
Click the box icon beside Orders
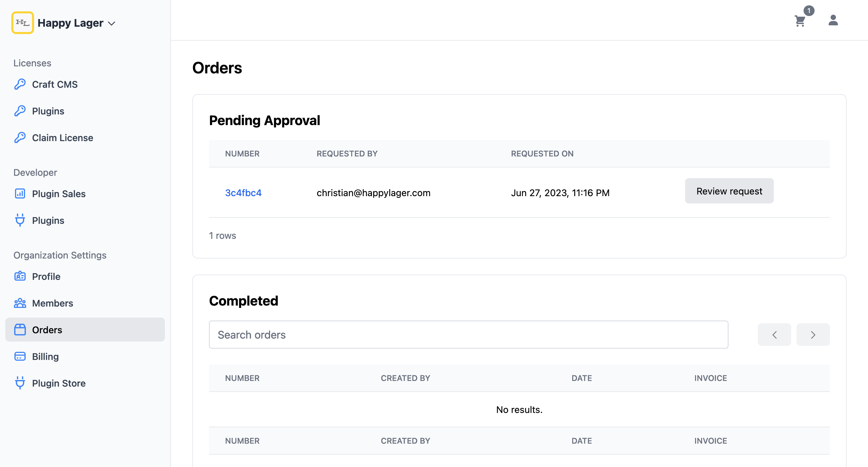point(20,330)
